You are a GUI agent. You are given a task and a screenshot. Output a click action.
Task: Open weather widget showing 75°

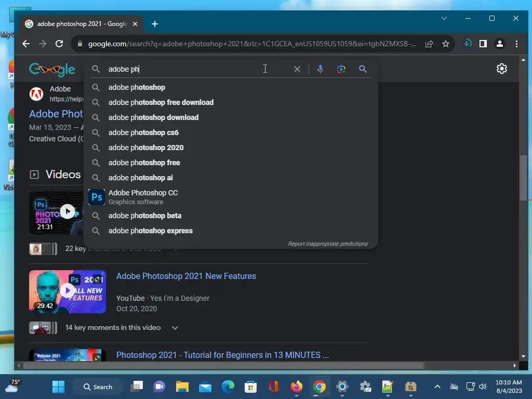[x=12, y=386]
